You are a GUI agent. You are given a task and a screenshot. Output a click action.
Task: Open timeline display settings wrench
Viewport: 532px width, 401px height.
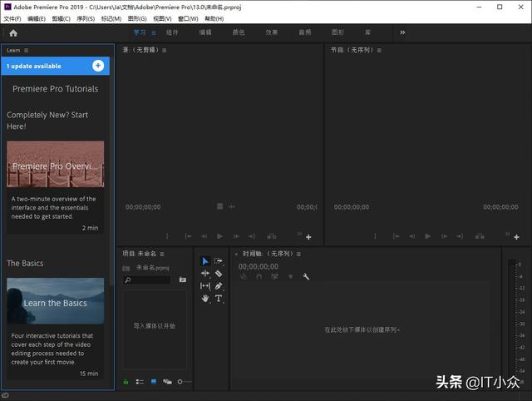(x=306, y=277)
